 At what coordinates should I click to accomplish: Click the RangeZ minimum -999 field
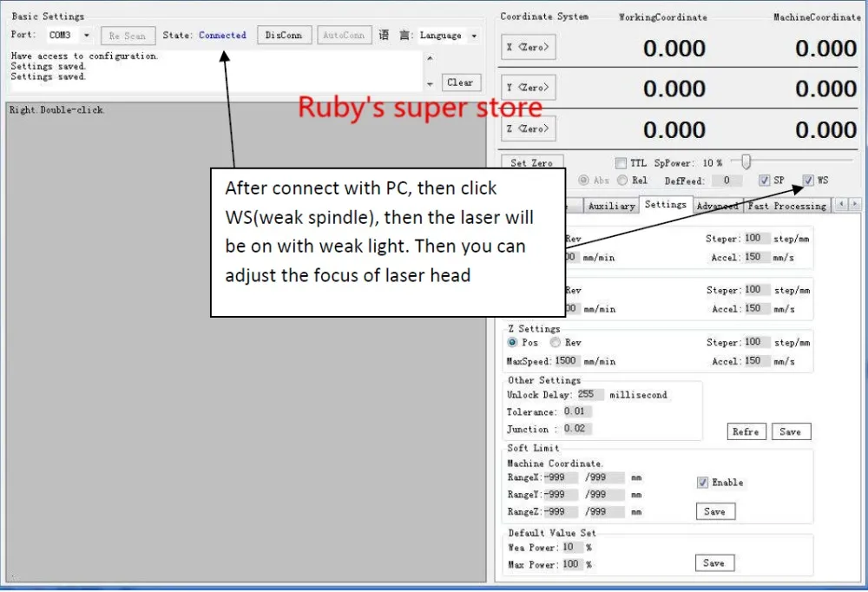tap(561, 511)
